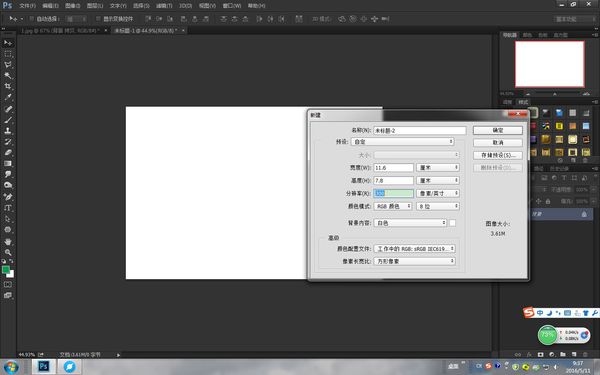
Task: Open the 文件(F) menu
Action: 28,6
